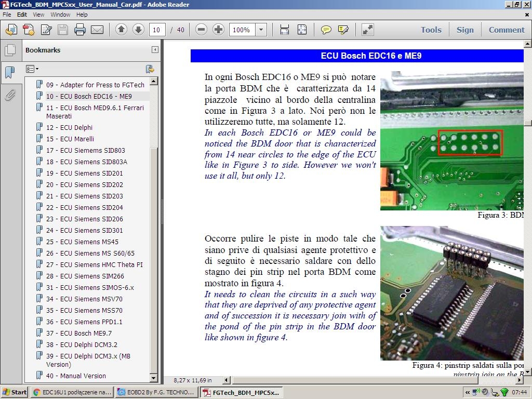This screenshot has width=532, height=399.
Task: Jump to bookmark 11 - ECU Bosch MED9.6.1 Ferrari Maserati
Action: [x=95, y=112]
